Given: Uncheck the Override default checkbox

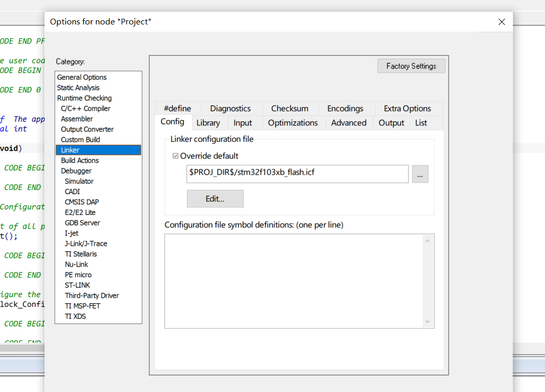Looking at the screenshot, I should click(175, 156).
